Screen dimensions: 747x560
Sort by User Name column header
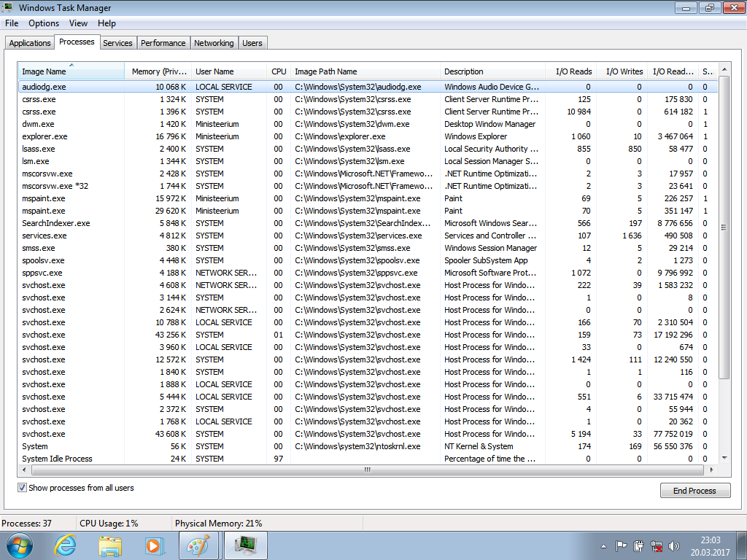(229, 71)
